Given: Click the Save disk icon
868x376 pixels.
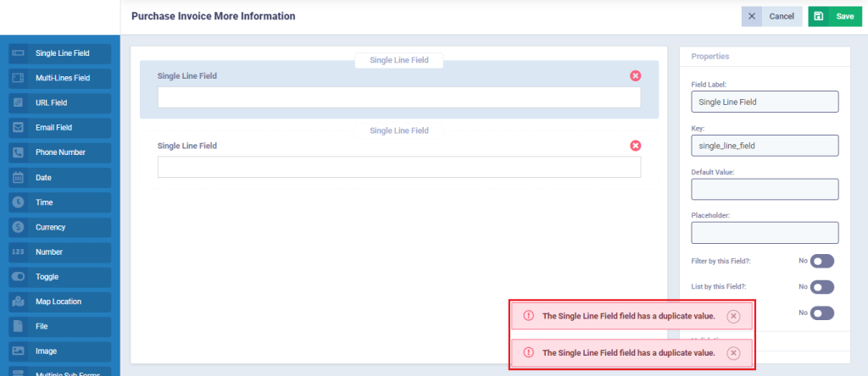Looking at the screenshot, I should coord(818,17).
